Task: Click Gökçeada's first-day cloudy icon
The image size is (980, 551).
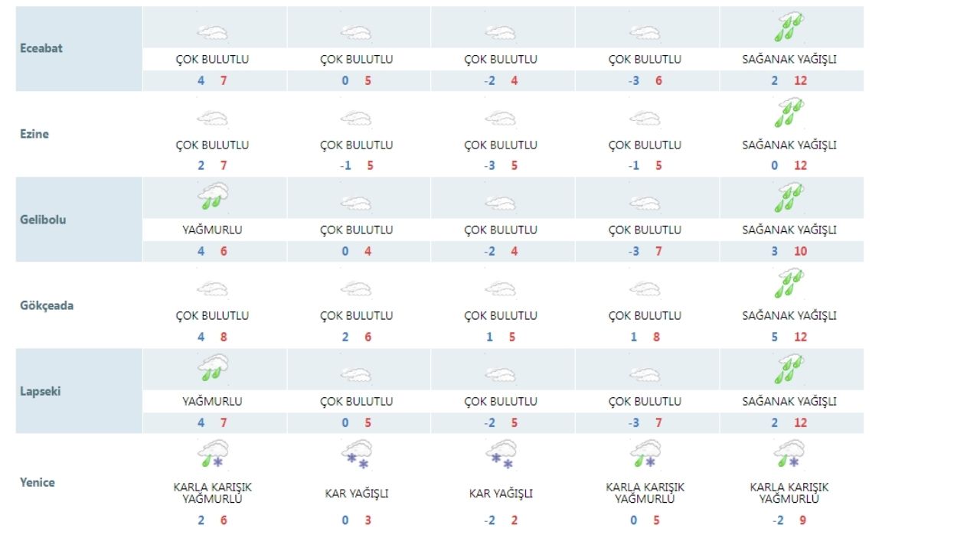Action: click(x=212, y=289)
